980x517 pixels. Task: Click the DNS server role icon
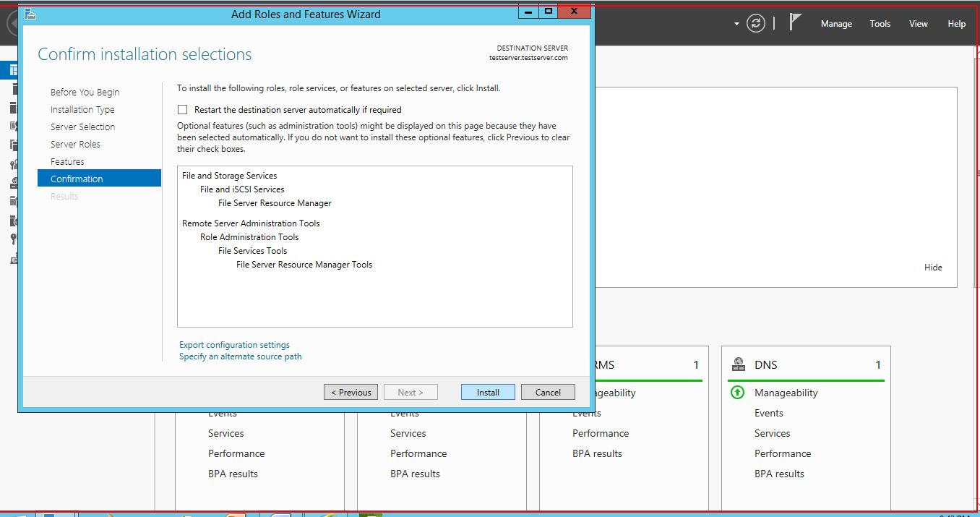click(738, 364)
